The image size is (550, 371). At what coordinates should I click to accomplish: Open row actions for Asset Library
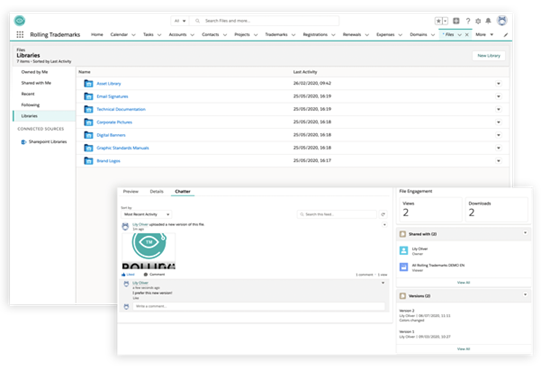coord(498,83)
